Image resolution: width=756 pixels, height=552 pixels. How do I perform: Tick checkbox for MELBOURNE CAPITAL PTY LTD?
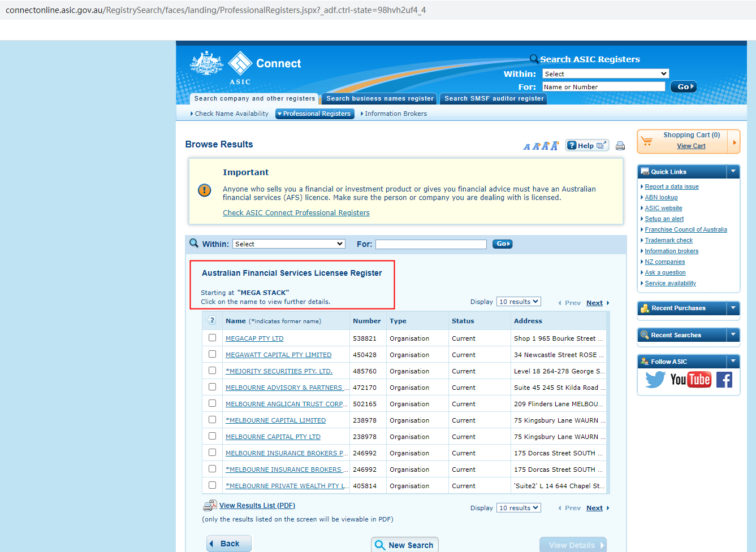[x=212, y=436]
